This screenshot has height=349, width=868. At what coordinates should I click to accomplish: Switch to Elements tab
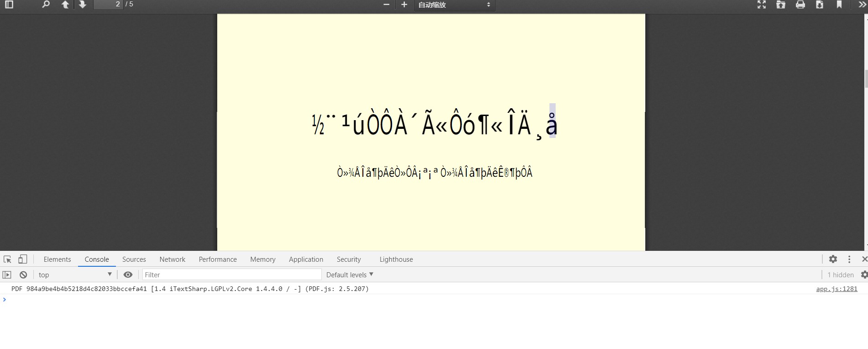tap(57, 259)
